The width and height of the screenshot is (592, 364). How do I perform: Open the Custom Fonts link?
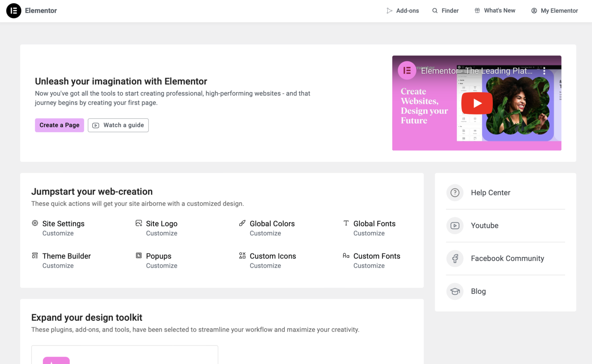point(377,256)
